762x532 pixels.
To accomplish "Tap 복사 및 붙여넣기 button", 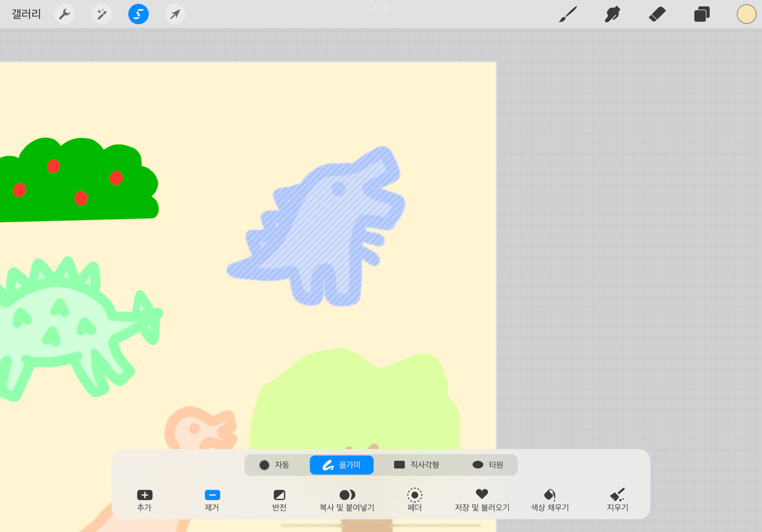I will (347, 499).
